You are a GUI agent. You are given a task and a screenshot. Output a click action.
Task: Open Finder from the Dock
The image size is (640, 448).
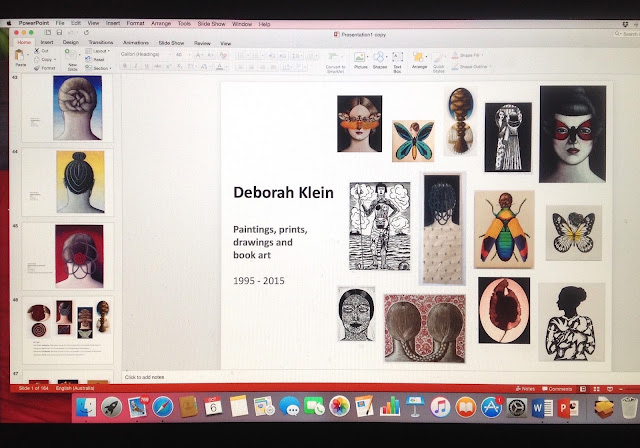pos(86,407)
